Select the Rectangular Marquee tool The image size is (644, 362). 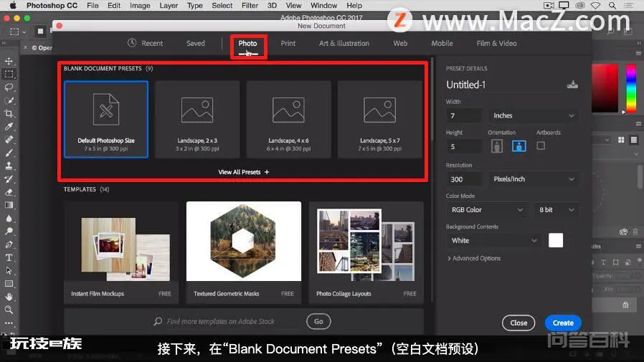pyautogui.click(x=9, y=75)
